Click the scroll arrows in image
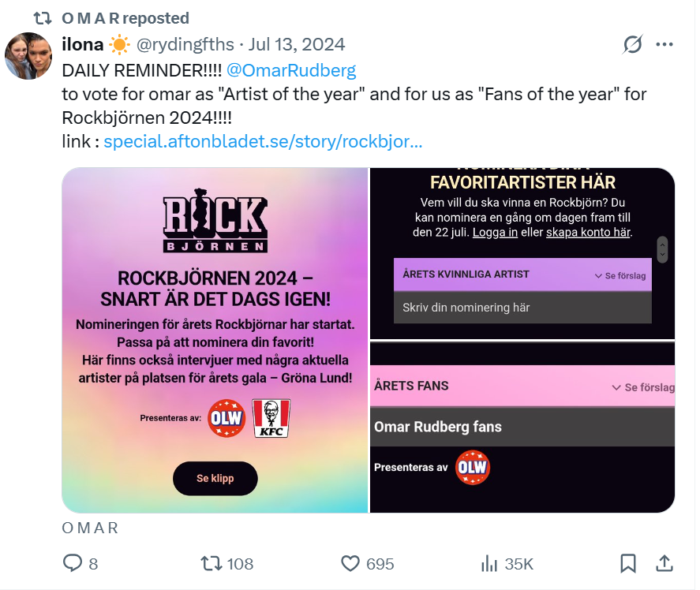700x590 pixels. (662, 249)
